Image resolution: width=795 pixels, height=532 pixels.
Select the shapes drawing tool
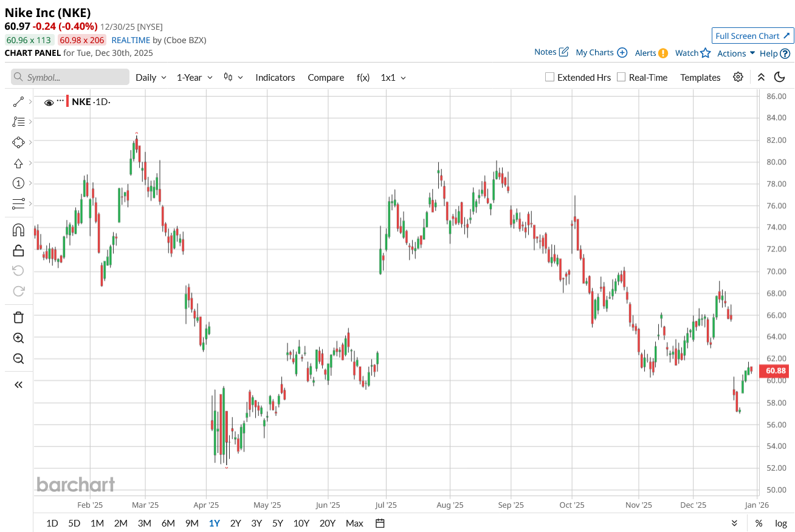click(x=18, y=142)
